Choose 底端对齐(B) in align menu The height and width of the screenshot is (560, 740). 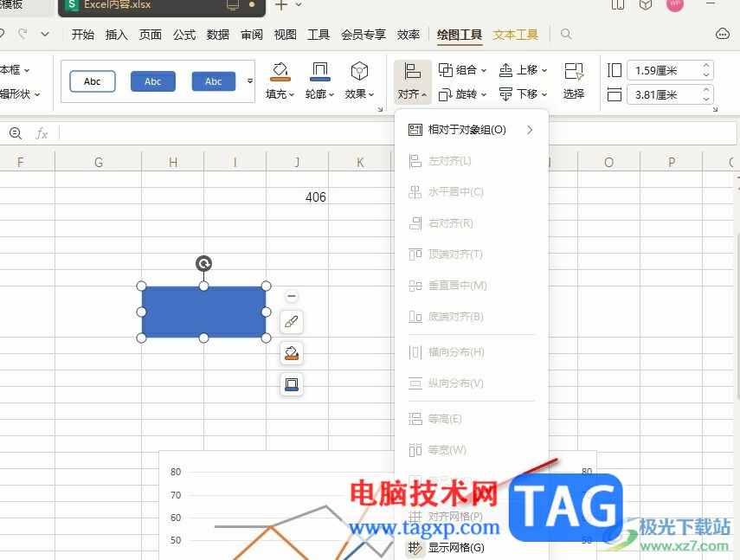pos(472,317)
